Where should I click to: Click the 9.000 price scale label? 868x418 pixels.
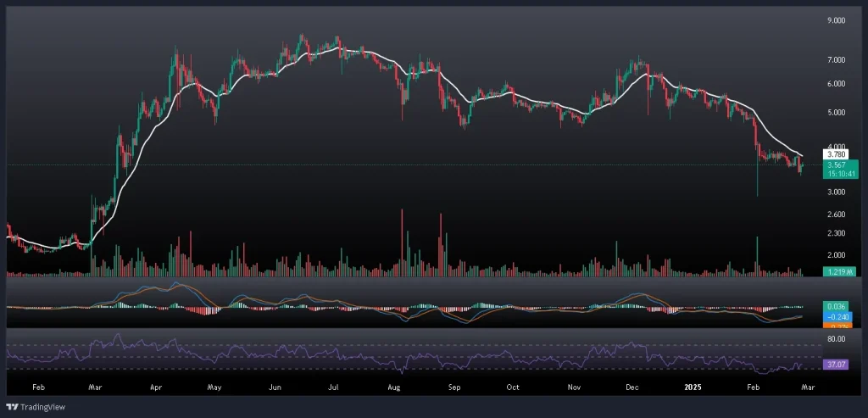pyautogui.click(x=835, y=20)
